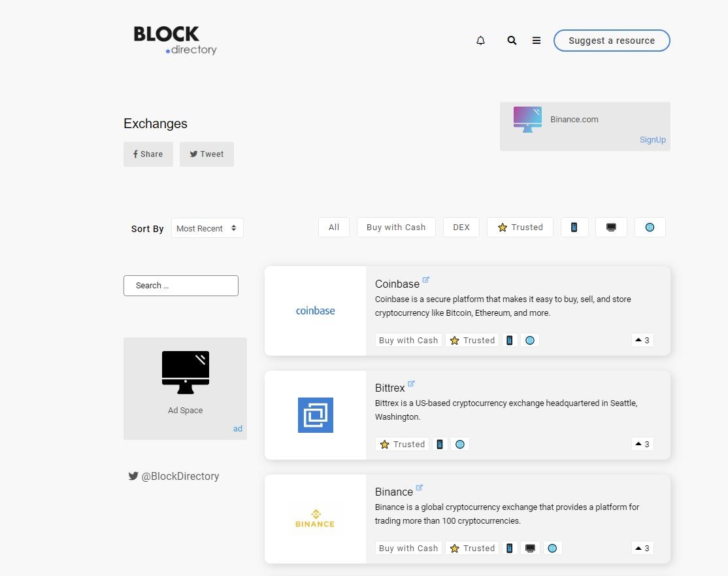728x576 pixels.
Task: Open the hamburger navigation menu
Action: pyautogui.click(x=537, y=40)
